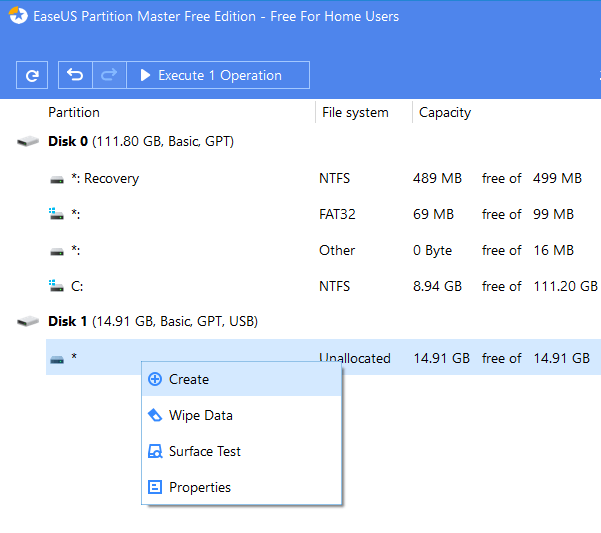Screen dimensions: 601x533
Task: Open Properties from the context menu
Action: (x=200, y=488)
